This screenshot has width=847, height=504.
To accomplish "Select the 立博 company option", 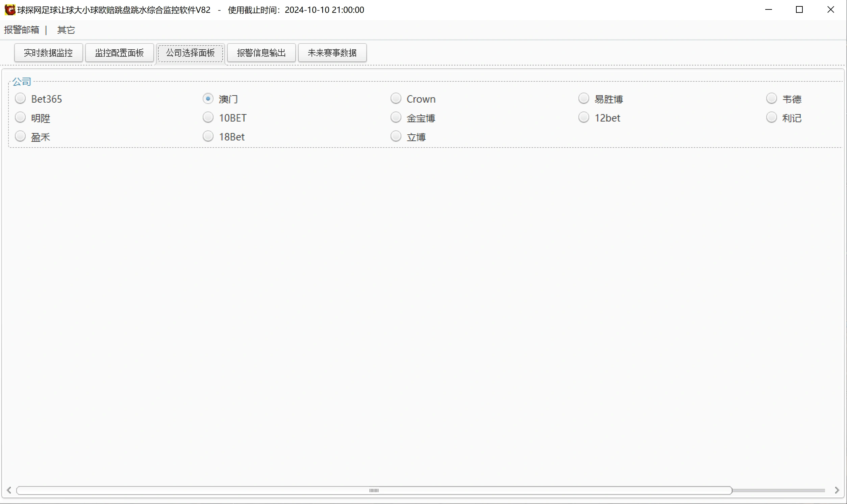I will (396, 136).
